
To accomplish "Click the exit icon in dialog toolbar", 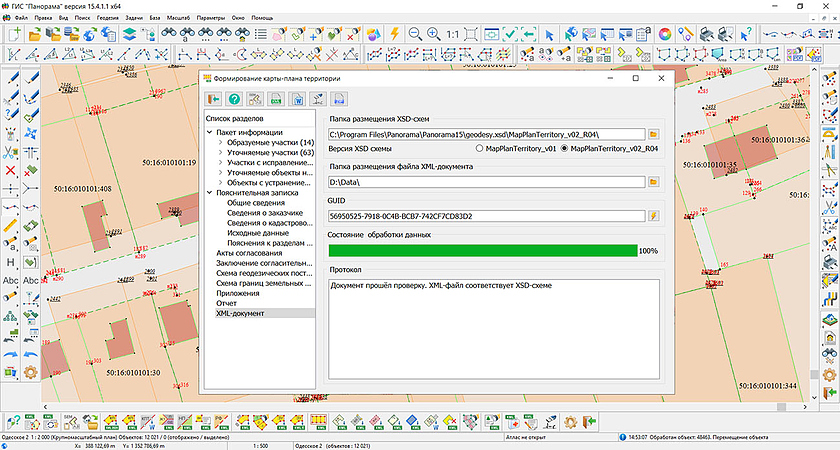I will pyautogui.click(x=213, y=98).
